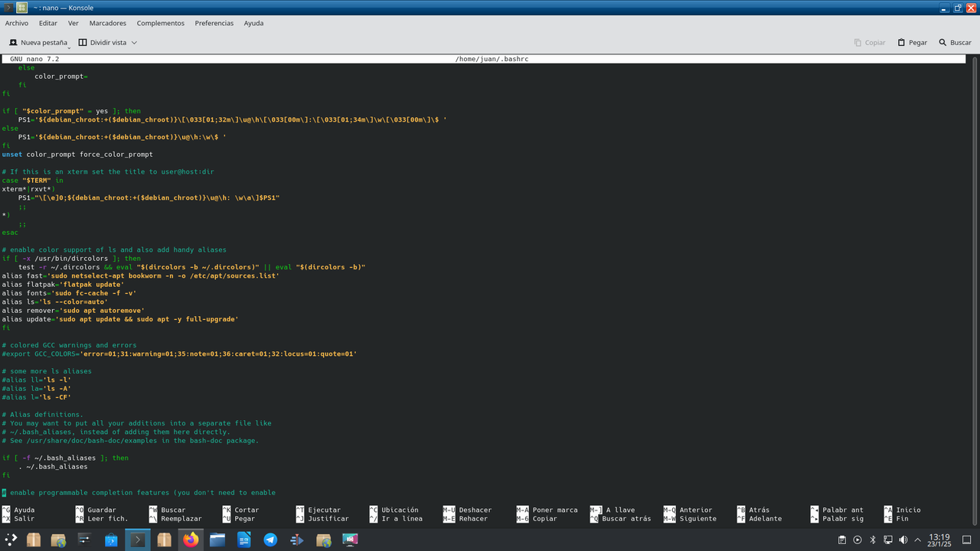The image size is (980, 551).
Task: Place cursor on '#export GCC_COLORS' line
Action: click(180, 354)
